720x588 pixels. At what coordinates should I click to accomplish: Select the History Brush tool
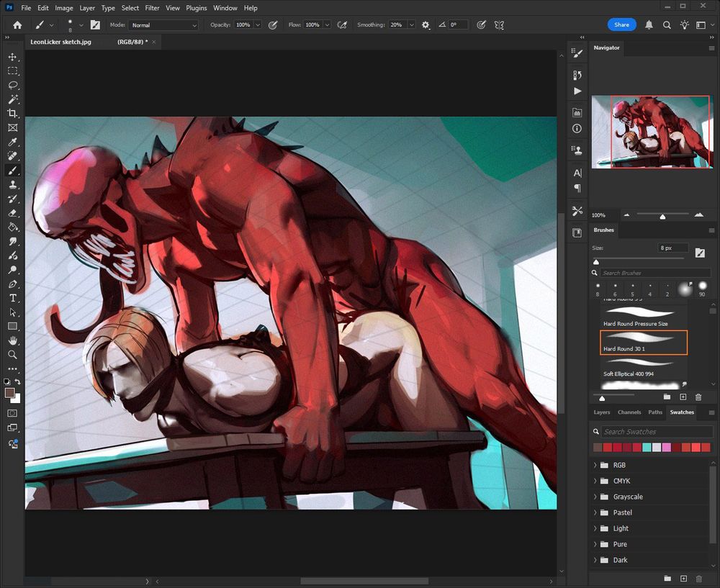pyautogui.click(x=12, y=199)
